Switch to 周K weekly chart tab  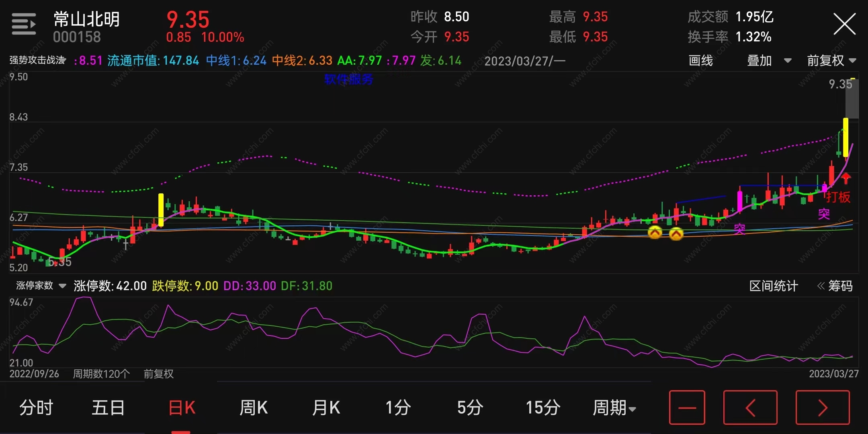253,407
